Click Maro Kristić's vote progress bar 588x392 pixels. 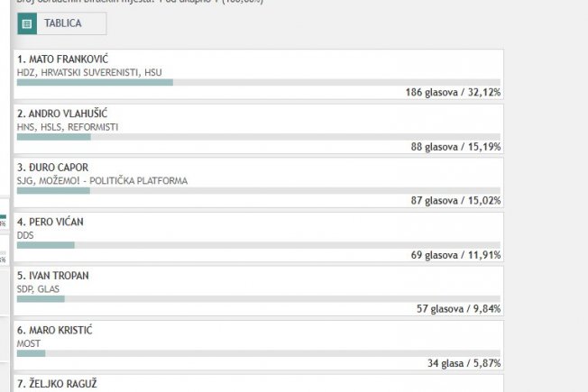tap(258, 353)
